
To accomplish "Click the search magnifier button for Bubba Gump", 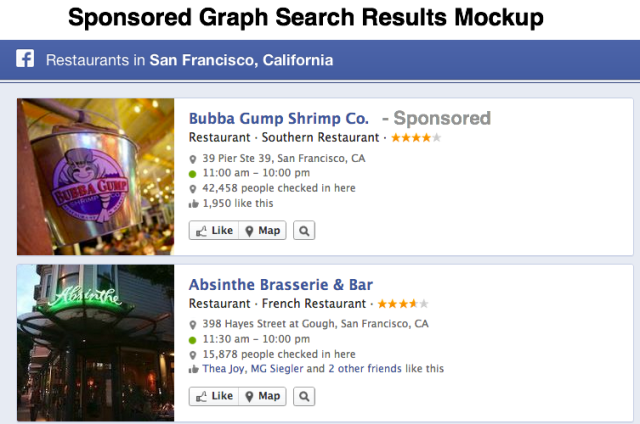I will (x=304, y=230).
